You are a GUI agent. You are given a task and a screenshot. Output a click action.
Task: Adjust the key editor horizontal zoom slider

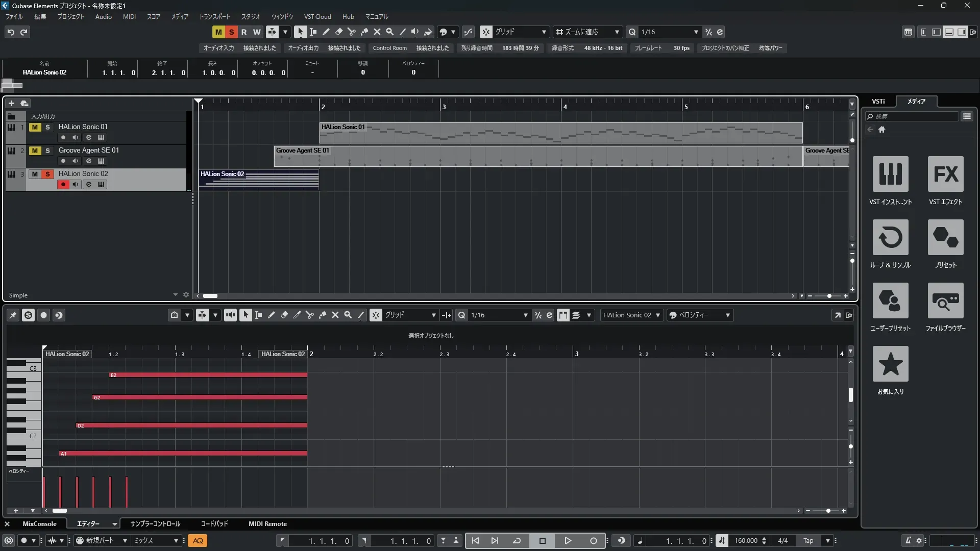pyautogui.click(x=828, y=510)
